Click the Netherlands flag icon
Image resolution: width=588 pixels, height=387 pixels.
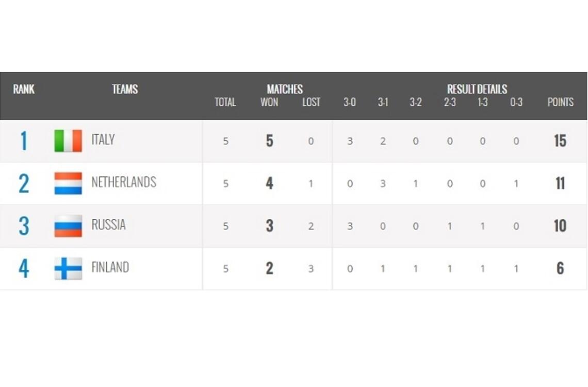68,183
